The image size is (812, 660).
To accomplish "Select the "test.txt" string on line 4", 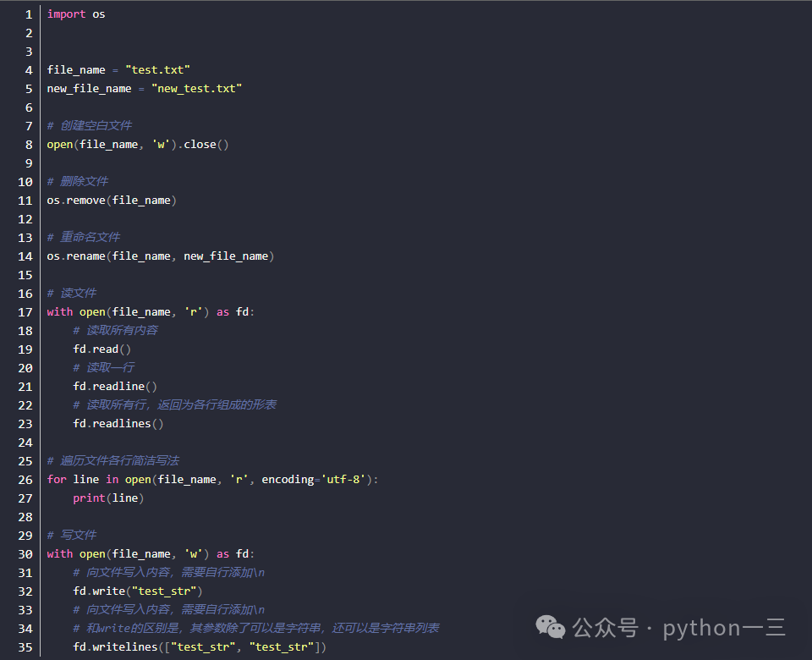I will point(157,70).
